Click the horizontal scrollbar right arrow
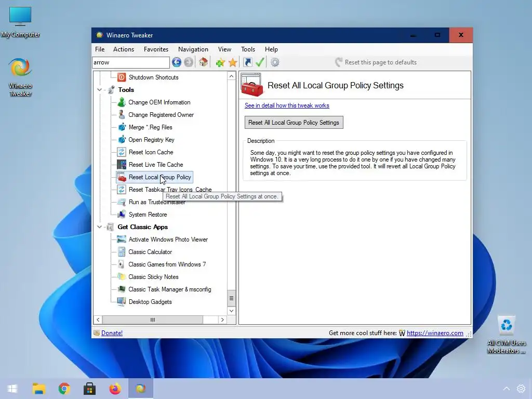 pyautogui.click(x=222, y=320)
